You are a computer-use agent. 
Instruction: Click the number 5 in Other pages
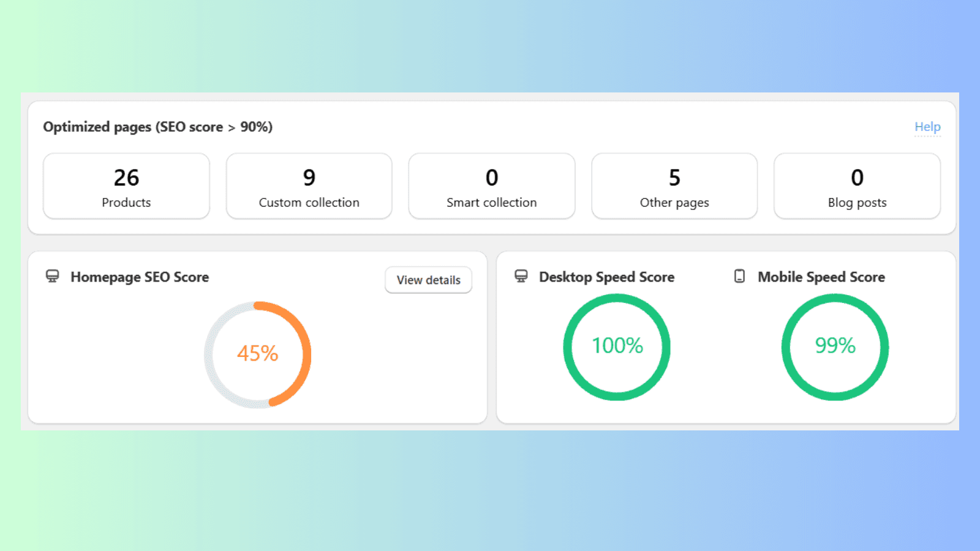click(674, 178)
